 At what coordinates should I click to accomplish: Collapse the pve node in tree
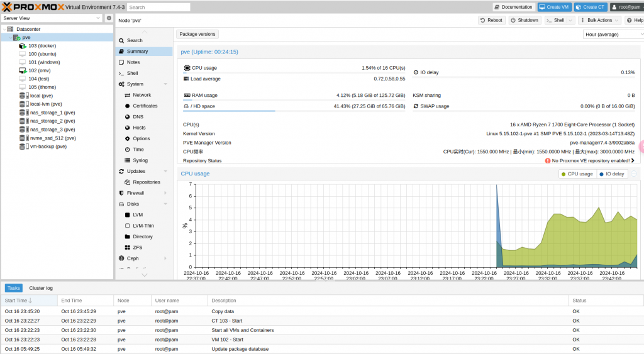pyautogui.click(x=11, y=37)
